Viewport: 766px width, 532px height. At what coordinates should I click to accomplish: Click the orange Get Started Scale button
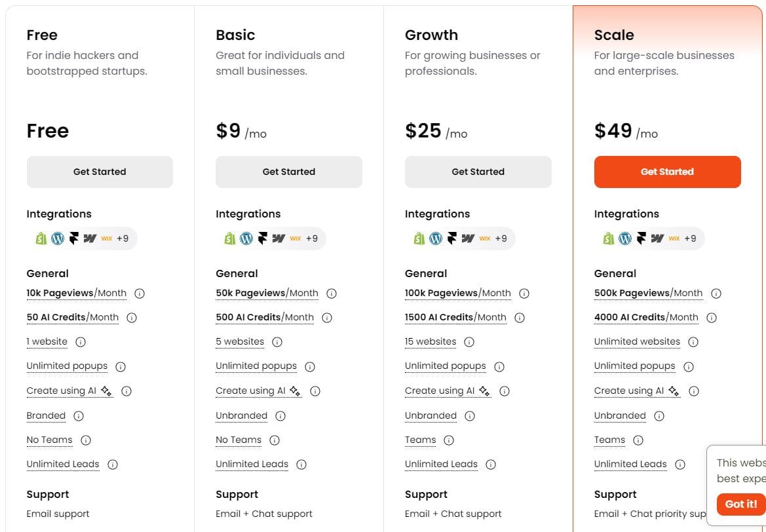[667, 172]
